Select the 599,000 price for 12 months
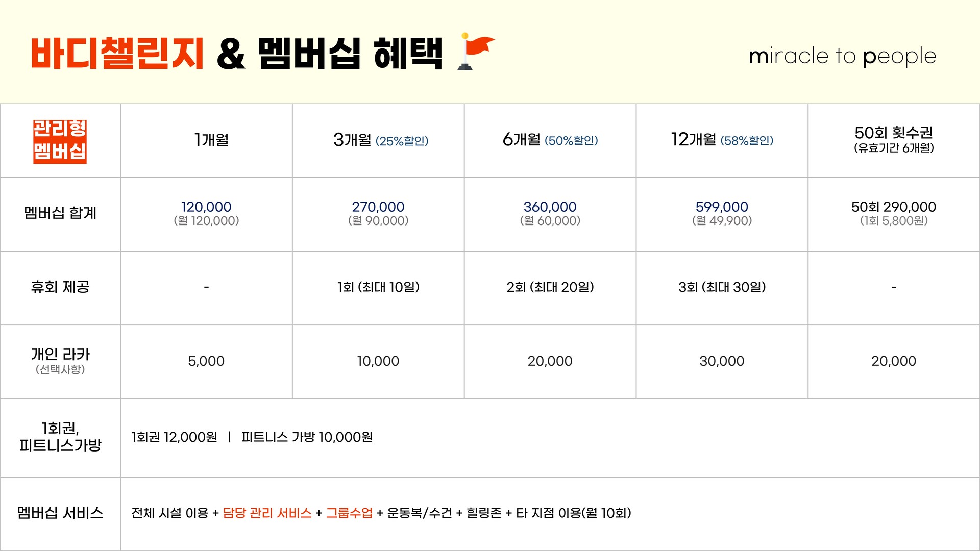Viewport: 980px width, 551px height. pyautogui.click(x=722, y=207)
